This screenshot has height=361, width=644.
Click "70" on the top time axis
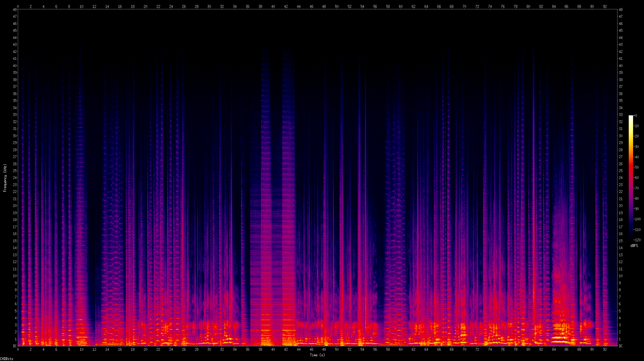(464, 6)
